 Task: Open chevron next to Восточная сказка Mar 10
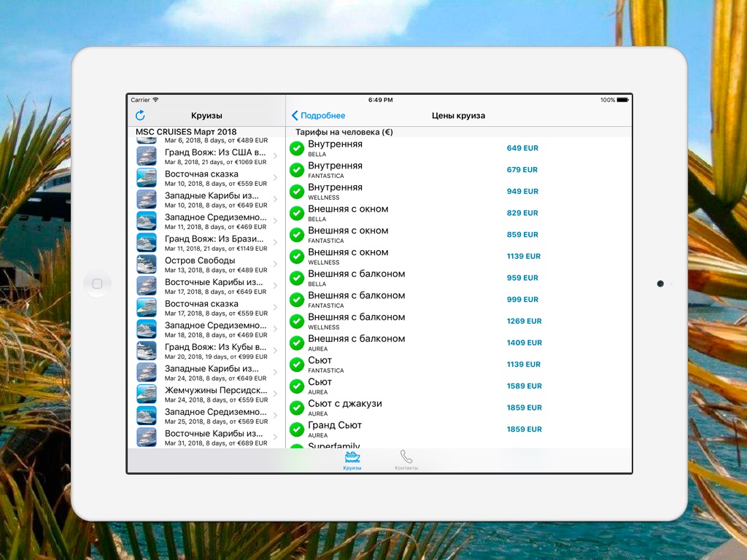[x=275, y=178]
